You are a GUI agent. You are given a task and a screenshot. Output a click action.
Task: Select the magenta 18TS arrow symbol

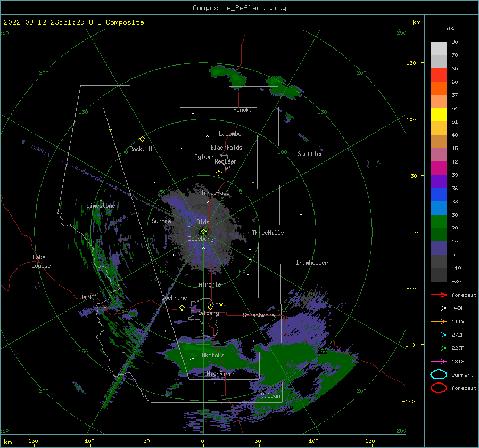[439, 362]
